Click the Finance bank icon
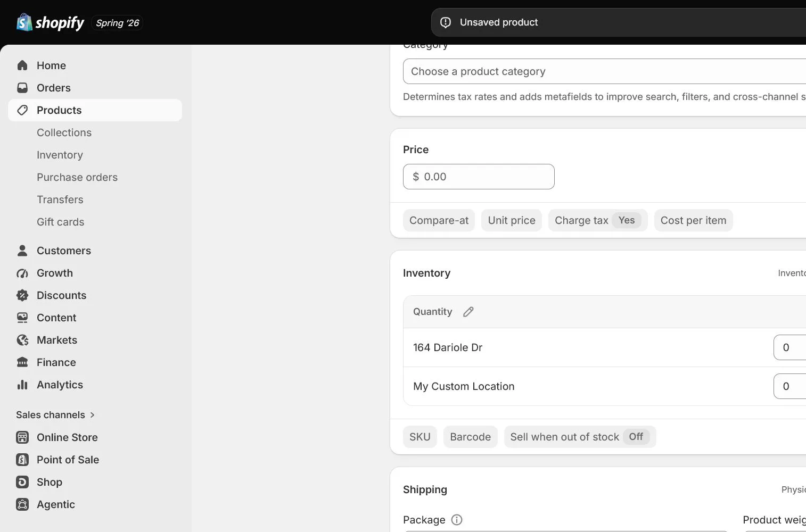Screen dimensions: 806x532 point(22,362)
